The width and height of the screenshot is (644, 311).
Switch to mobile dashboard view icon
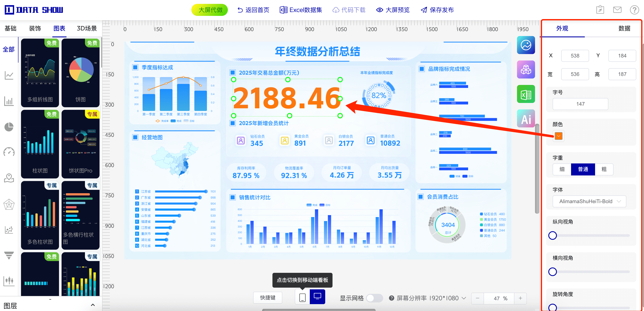point(302,297)
